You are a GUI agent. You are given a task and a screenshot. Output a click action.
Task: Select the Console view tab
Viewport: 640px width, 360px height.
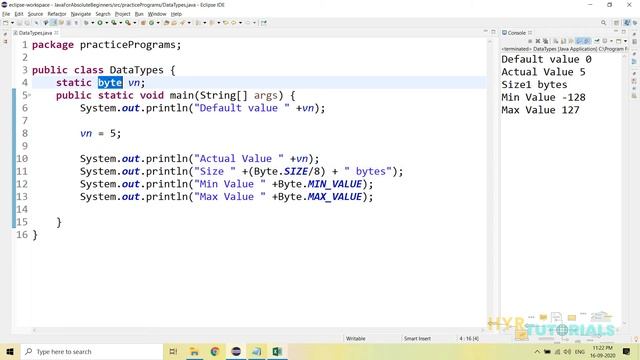pyautogui.click(x=516, y=33)
